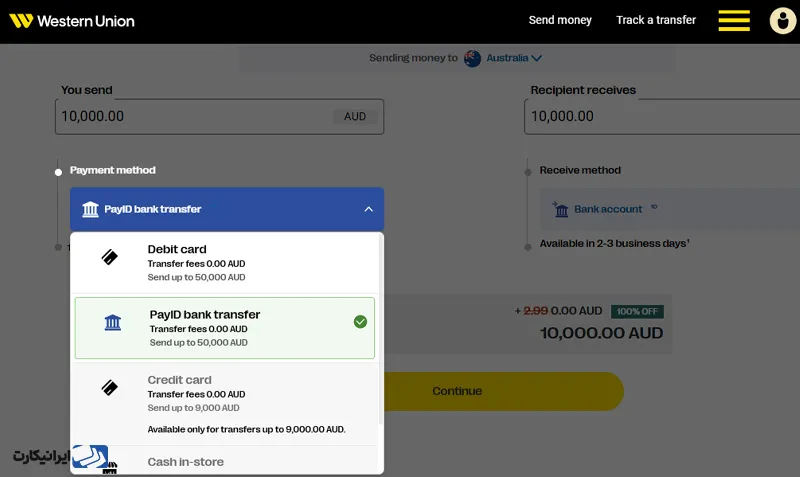This screenshot has height=477, width=800.
Task: Open Track a transfer
Action: point(656,20)
